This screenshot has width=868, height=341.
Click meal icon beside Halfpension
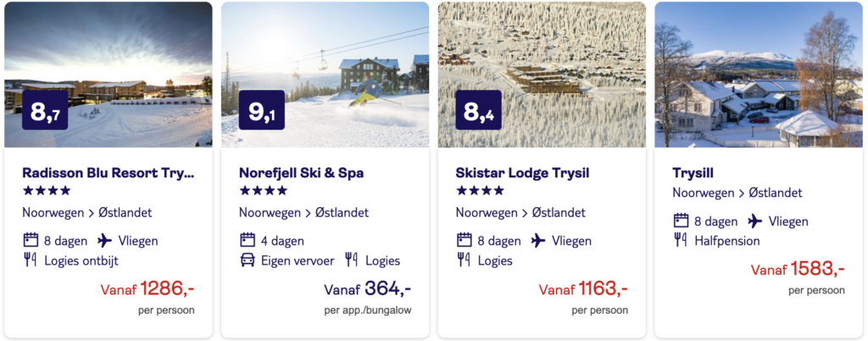(x=681, y=240)
